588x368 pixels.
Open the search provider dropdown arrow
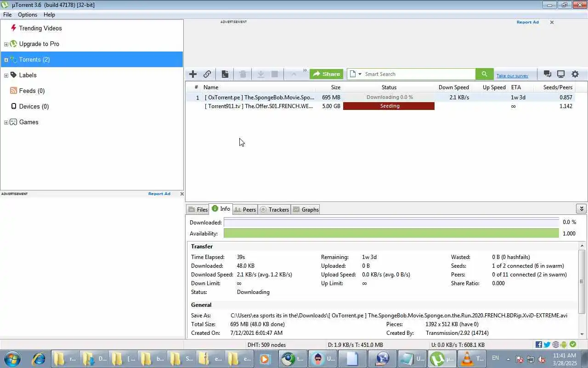(360, 74)
